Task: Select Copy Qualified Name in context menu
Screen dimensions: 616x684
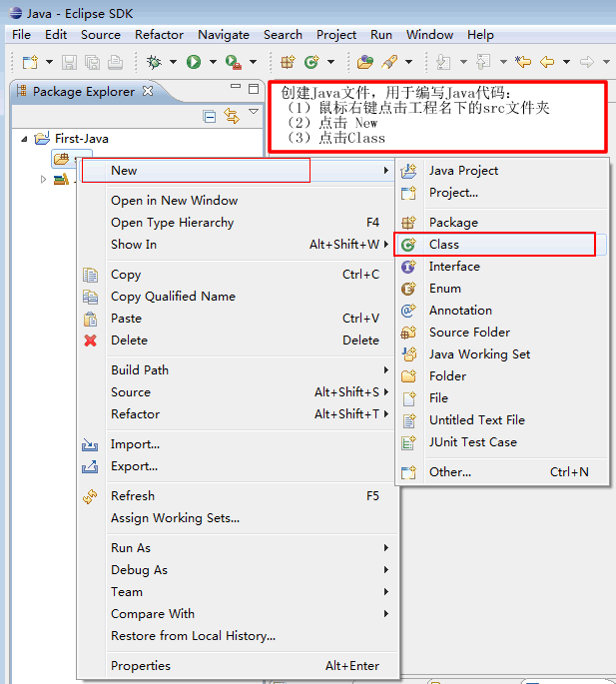Action: [238, 297]
